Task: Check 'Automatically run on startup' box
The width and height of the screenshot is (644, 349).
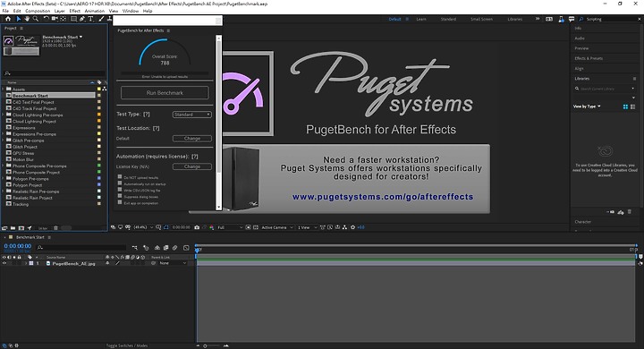Action: click(x=120, y=183)
